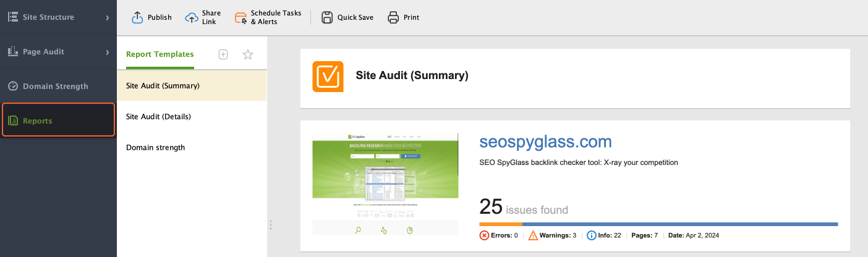Viewport: 868px width, 257px height.
Task: Open Schedule Tasks & Alerts icon
Action: click(241, 17)
